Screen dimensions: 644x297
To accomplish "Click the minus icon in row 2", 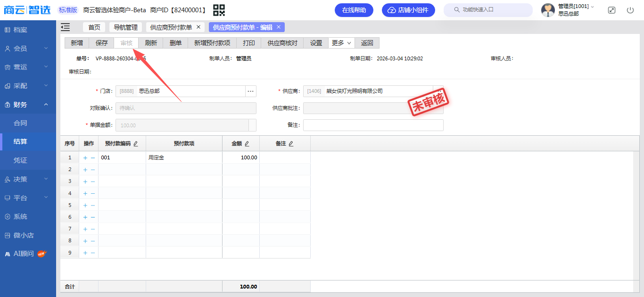I will click(93, 170).
